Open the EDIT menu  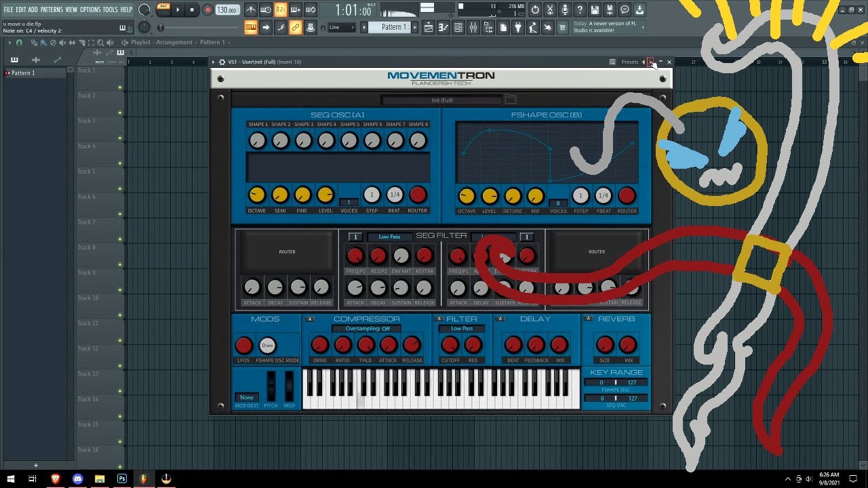[21, 9]
